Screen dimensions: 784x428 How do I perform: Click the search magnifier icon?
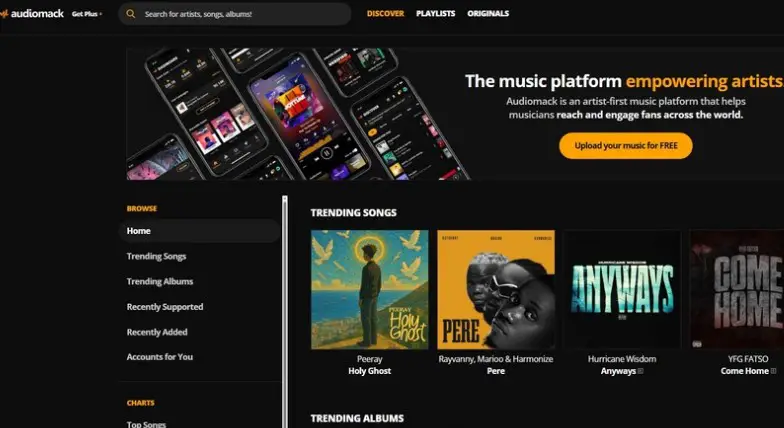130,14
